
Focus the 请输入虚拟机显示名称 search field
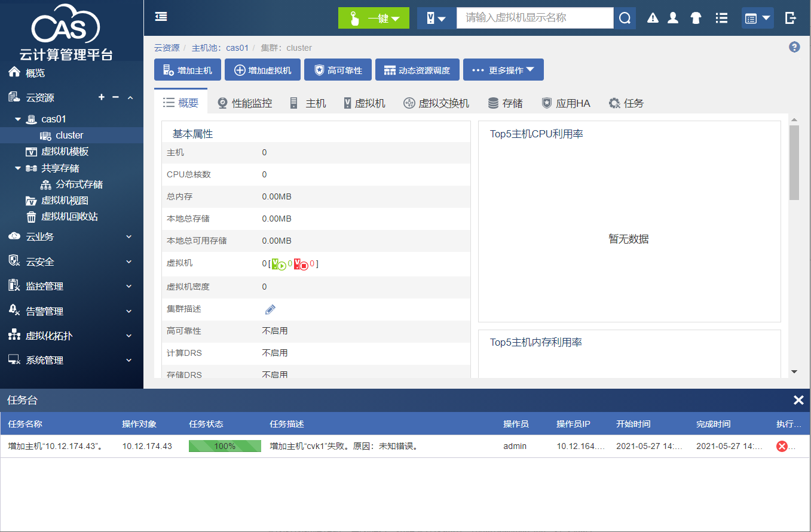535,18
